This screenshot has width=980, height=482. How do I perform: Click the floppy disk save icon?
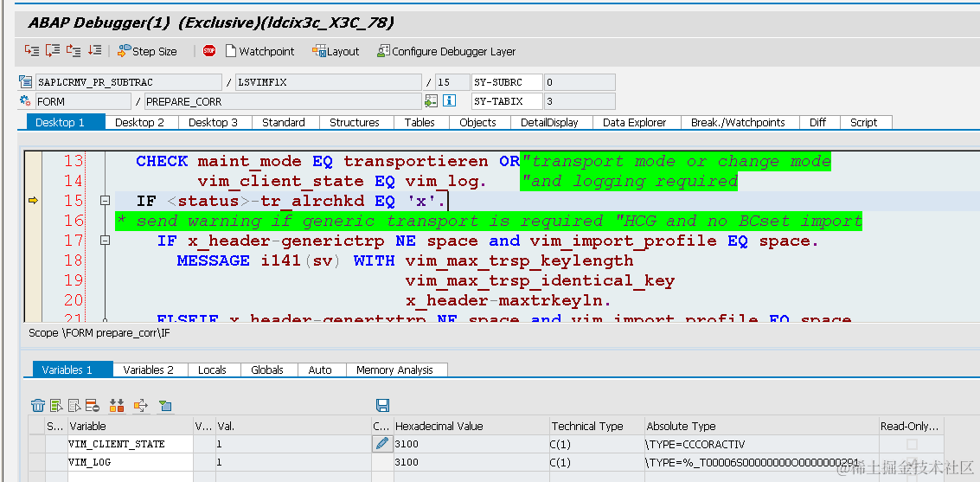point(383,405)
